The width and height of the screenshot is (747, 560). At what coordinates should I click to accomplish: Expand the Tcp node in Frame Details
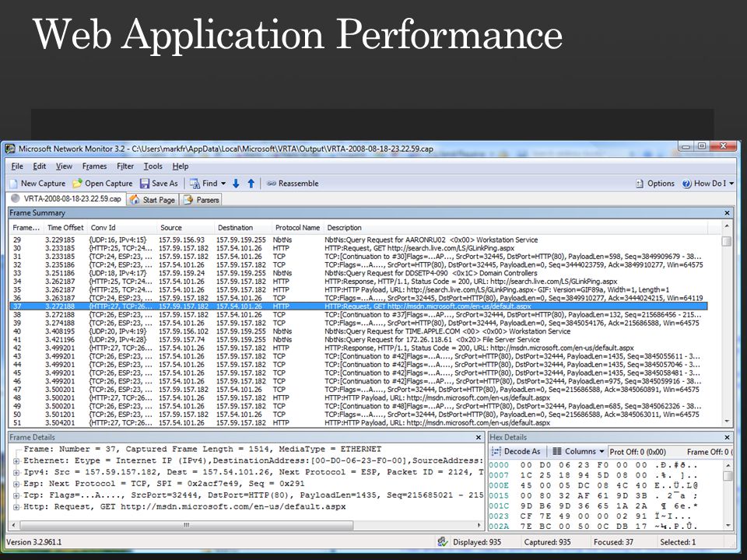tap(16, 495)
